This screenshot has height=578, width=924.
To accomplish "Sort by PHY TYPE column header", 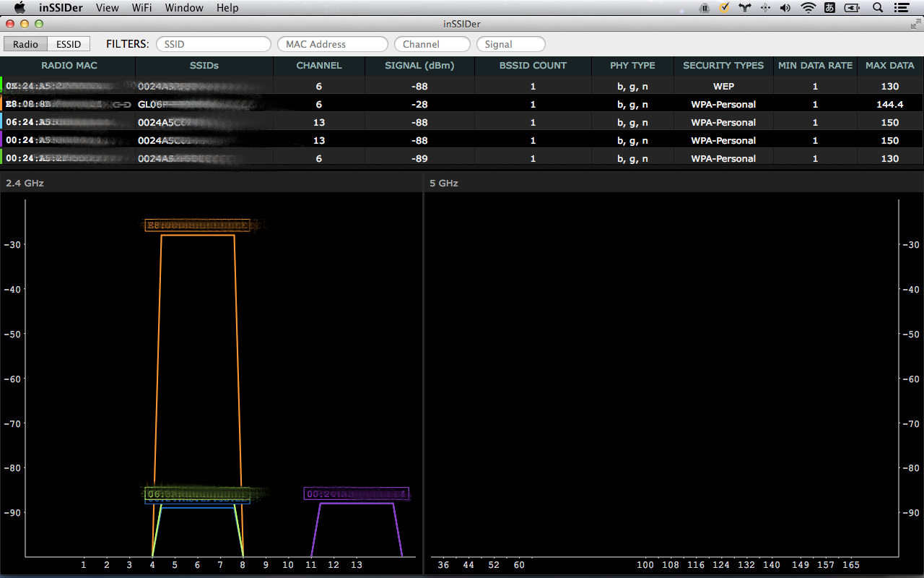I will tap(632, 65).
